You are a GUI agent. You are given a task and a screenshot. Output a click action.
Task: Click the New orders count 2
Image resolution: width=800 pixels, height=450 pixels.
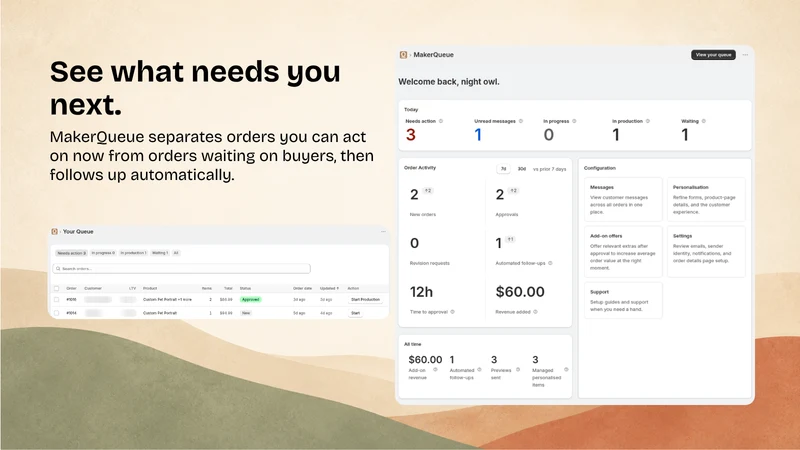coord(414,194)
